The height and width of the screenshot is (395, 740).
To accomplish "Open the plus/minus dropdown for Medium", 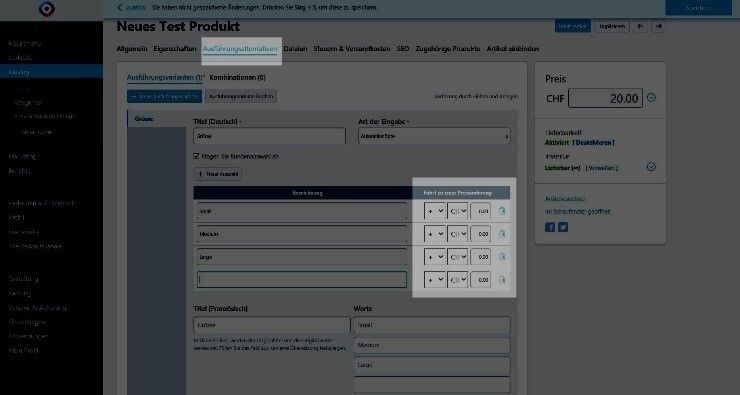I will [x=435, y=234].
